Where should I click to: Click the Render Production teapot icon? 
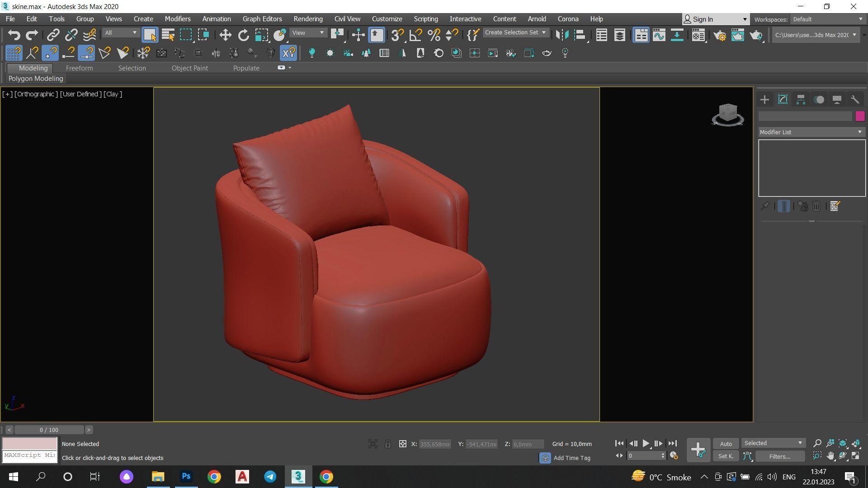756,35
